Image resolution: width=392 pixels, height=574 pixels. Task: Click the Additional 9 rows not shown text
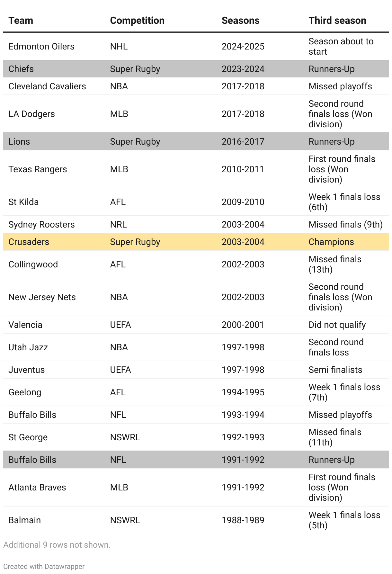click(x=57, y=545)
